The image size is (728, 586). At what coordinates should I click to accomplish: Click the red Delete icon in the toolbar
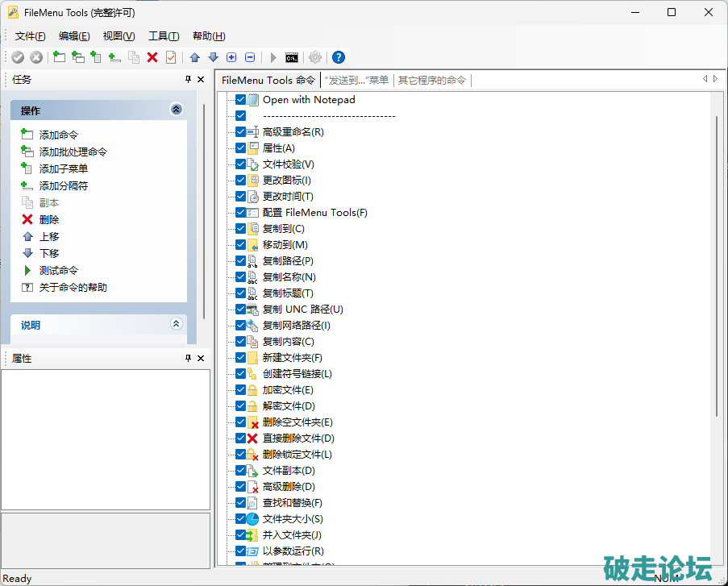152,57
